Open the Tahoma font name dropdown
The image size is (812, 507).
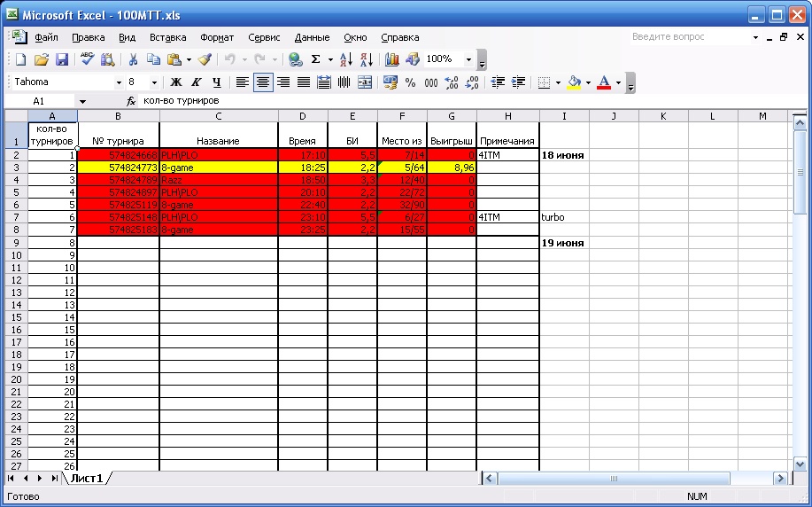tap(119, 82)
